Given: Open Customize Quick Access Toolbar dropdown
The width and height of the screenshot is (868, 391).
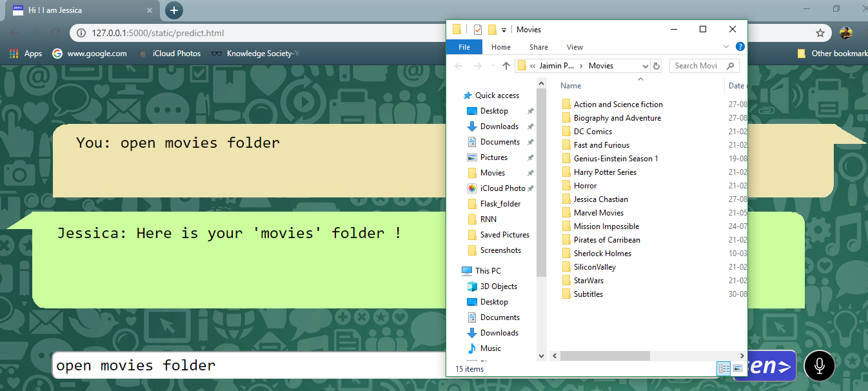Looking at the screenshot, I should [x=504, y=30].
